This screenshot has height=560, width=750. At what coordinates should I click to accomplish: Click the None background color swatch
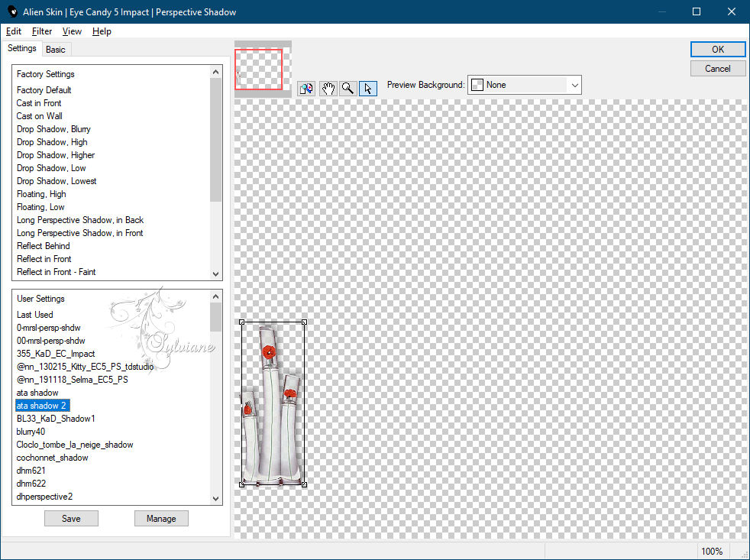point(477,85)
